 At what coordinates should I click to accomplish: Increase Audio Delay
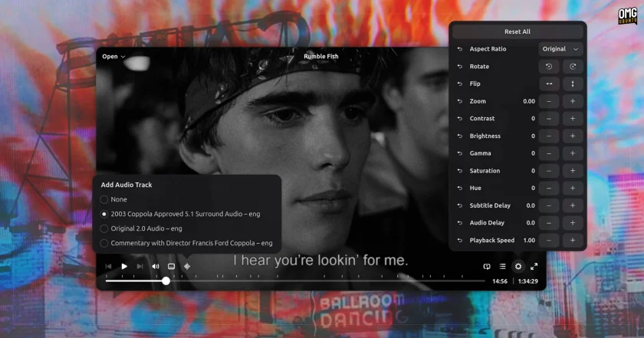click(x=573, y=223)
